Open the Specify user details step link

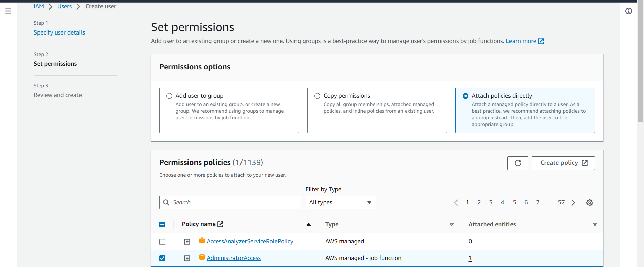[59, 32]
